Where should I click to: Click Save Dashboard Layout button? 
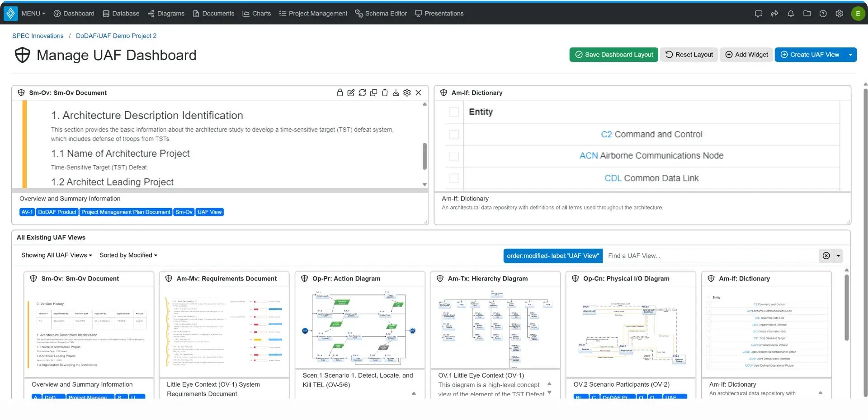point(614,55)
